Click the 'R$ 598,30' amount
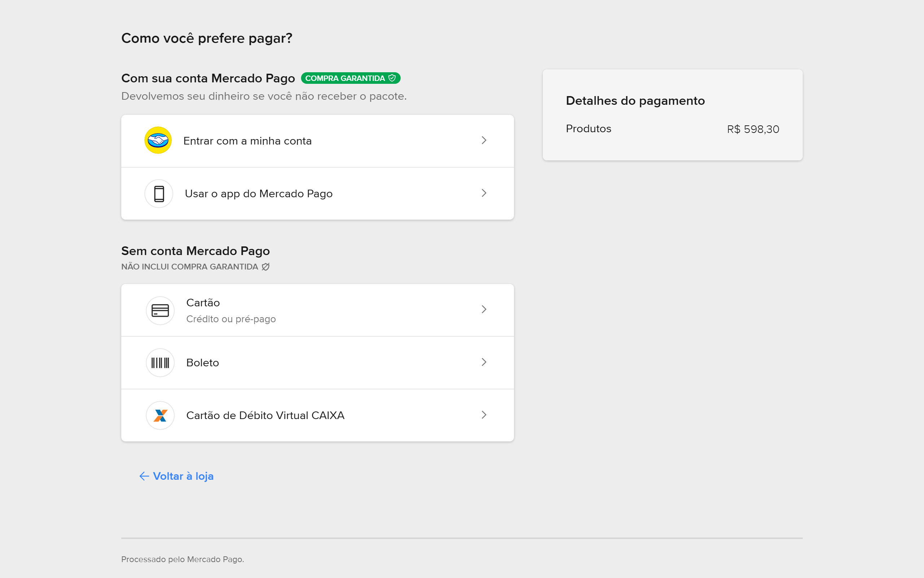Screen dimensions: 924x578 [753, 129]
